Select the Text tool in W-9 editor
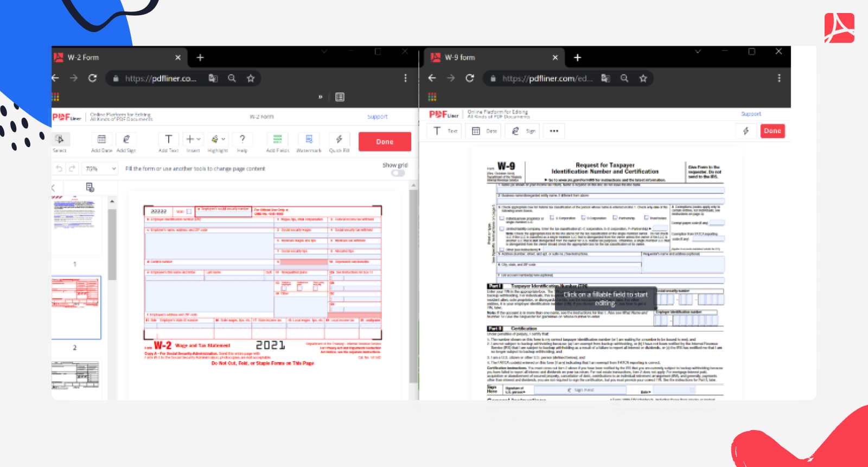 tap(444, 131)
